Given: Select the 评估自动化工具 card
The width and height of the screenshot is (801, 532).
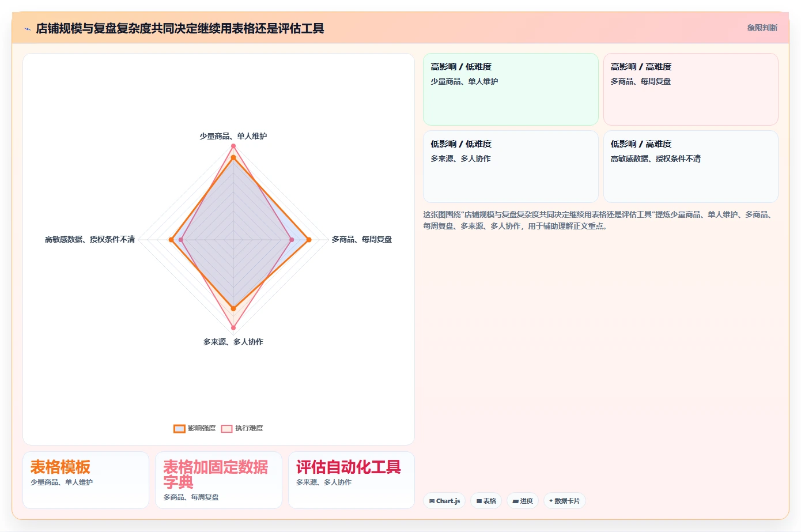Looking at the screenshot, I should coord(352,480).
